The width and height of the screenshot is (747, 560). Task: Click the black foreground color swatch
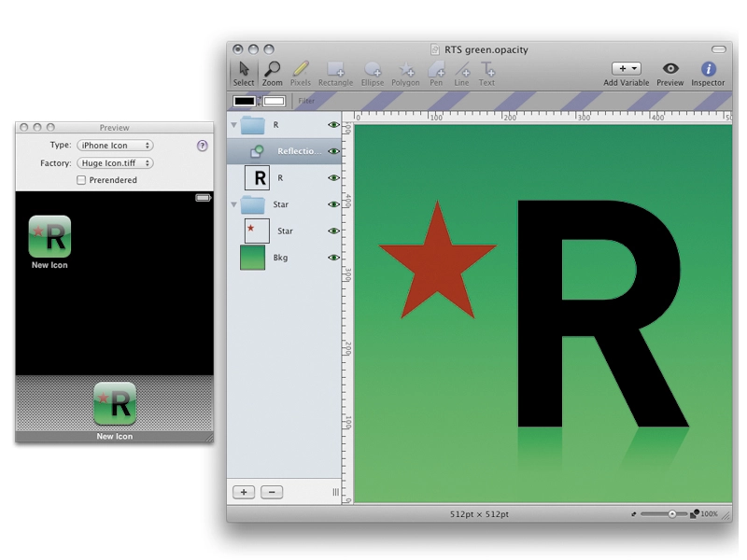click(x=244, y=101)
